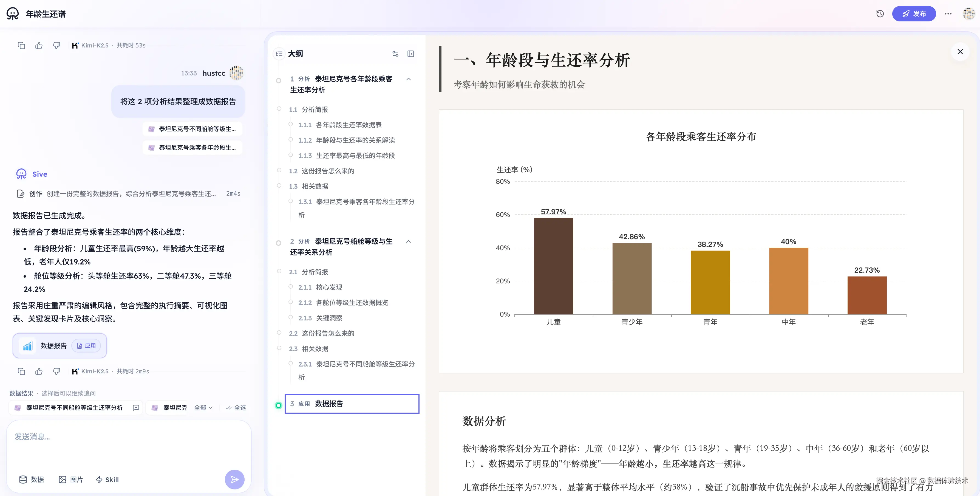Click the green status dot beside item 3
Image resolution: width=980 pixels, height=496 pixels.
(x=279, y=405)
